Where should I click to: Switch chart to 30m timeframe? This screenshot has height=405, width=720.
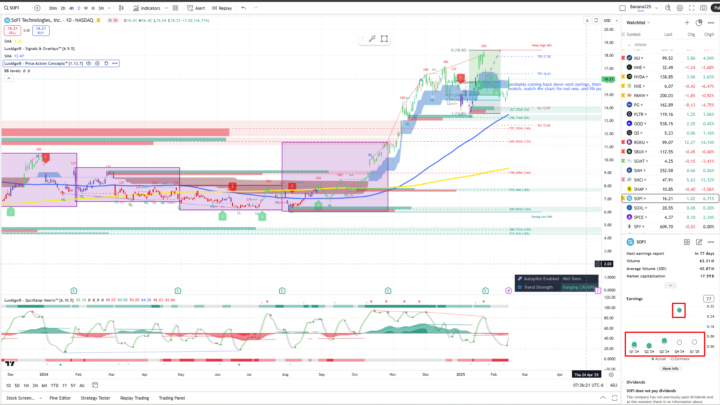(x=53, y=8)
